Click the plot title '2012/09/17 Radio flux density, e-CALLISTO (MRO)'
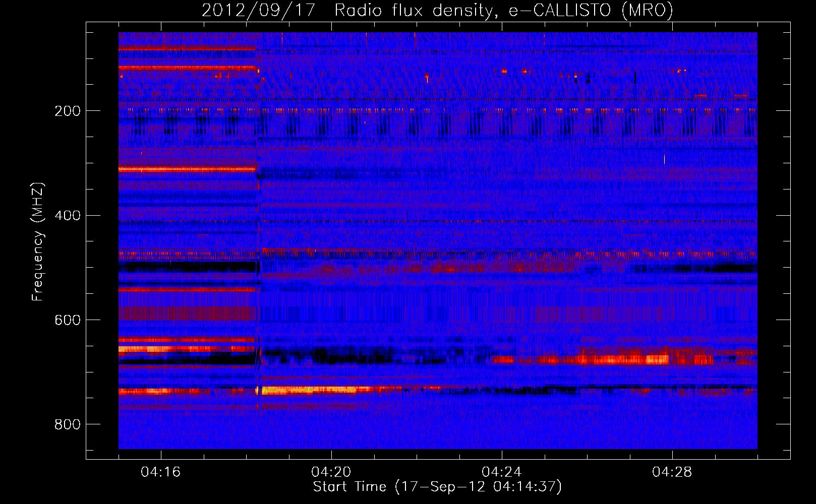This screenshot has width=816, height=504. point(437,11)
